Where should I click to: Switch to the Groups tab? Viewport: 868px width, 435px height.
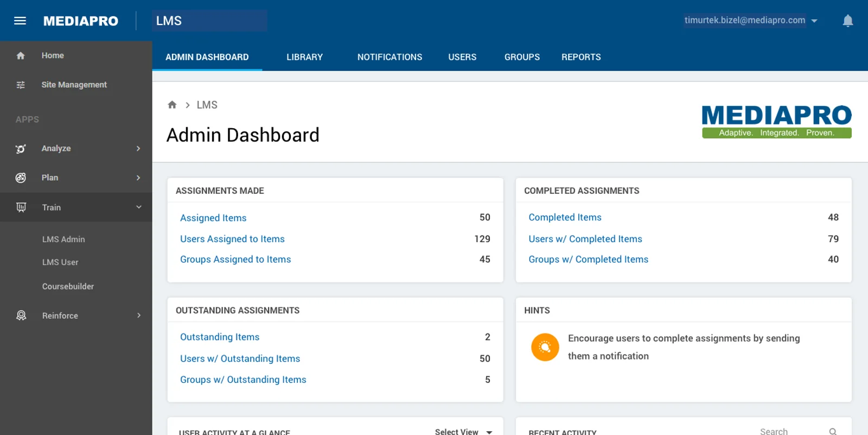click(522, 57)
